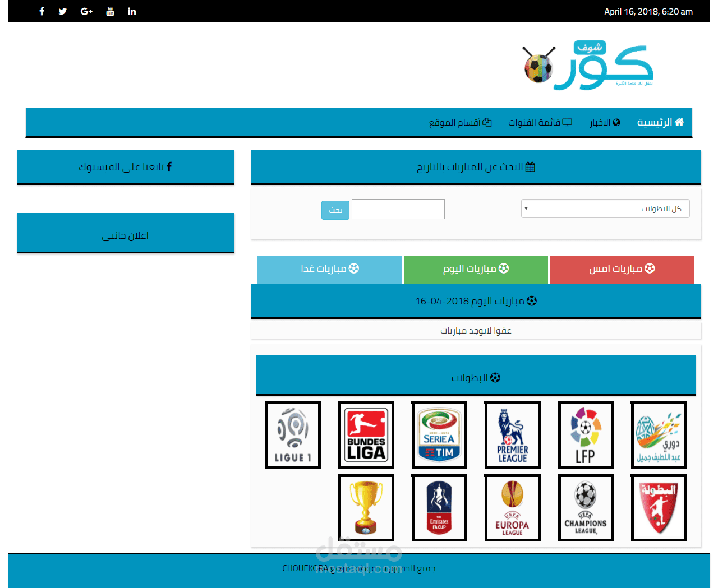Switch to مباريات اليوم today tab
The width and height of the screenshot is (718, 588).
pyautogui.click(x=476, y=270)
